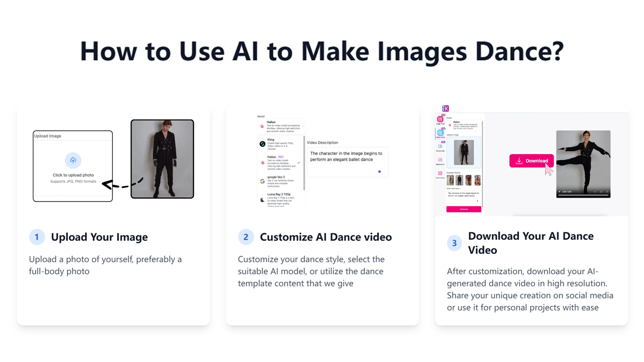Open Image Tools in the sidebar
644x362 pixels.
[440, 120]
